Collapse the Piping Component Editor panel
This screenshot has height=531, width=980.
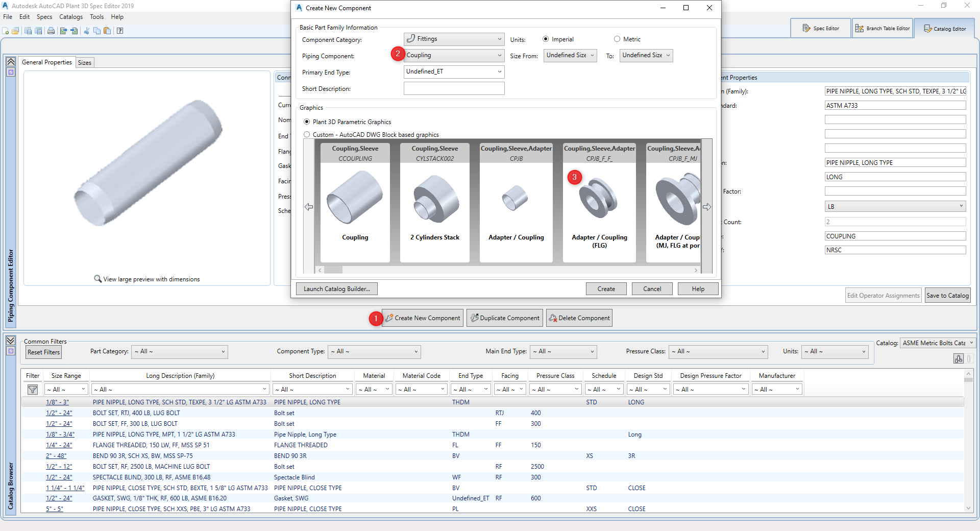tap(11, 62)
